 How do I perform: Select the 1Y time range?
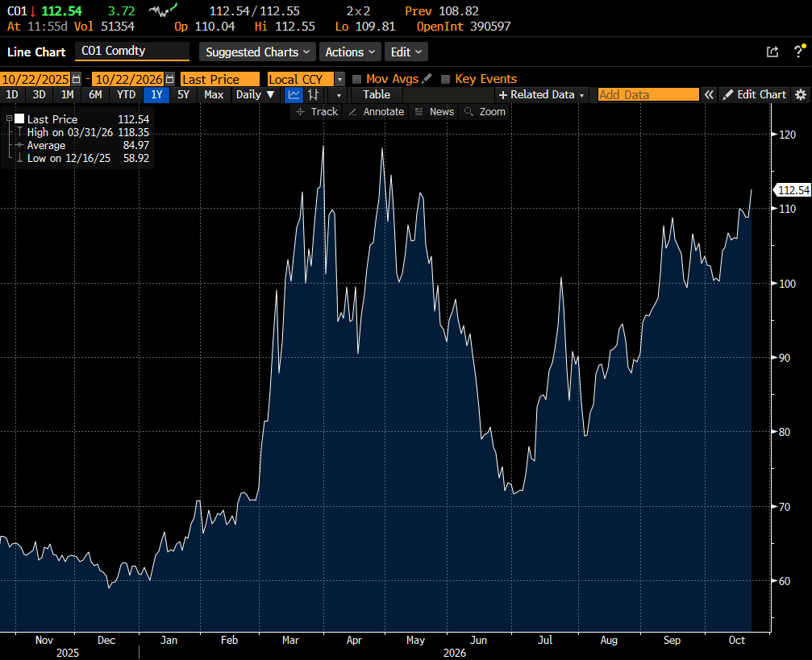[156, 95]
